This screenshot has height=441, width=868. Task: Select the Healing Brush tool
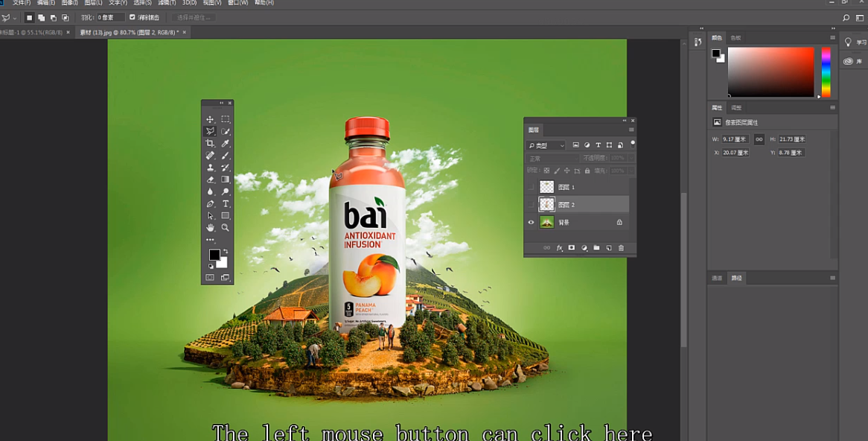pyautogui.click(x=210, y=156)
